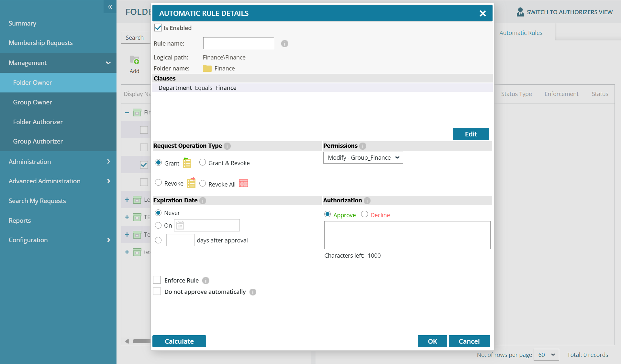This screenshot has height=364, width=621.
Task: Click the info icon beside Rule name
Action: [x=284, y=44]
